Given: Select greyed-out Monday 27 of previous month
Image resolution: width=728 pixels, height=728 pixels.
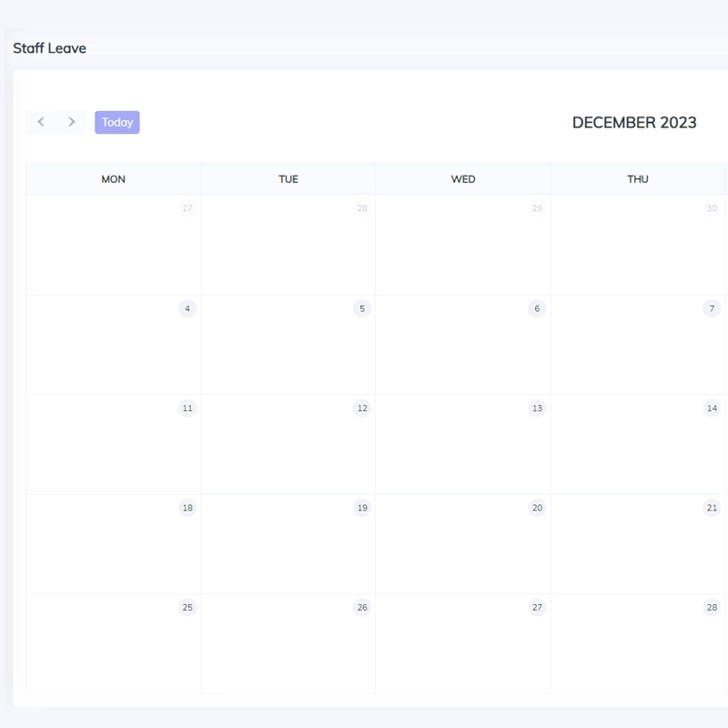Looking at the screenshot, I should point(187,208).
